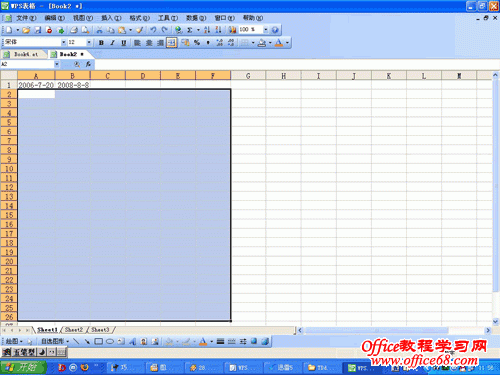
Task: Open the File menu
Action: (x=26, y=18)
